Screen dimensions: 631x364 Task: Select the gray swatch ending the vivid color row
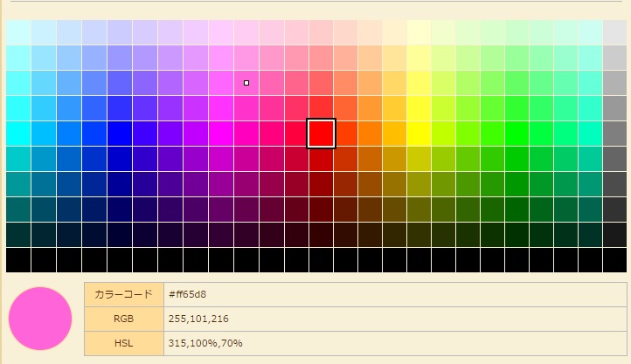point(615,134)
